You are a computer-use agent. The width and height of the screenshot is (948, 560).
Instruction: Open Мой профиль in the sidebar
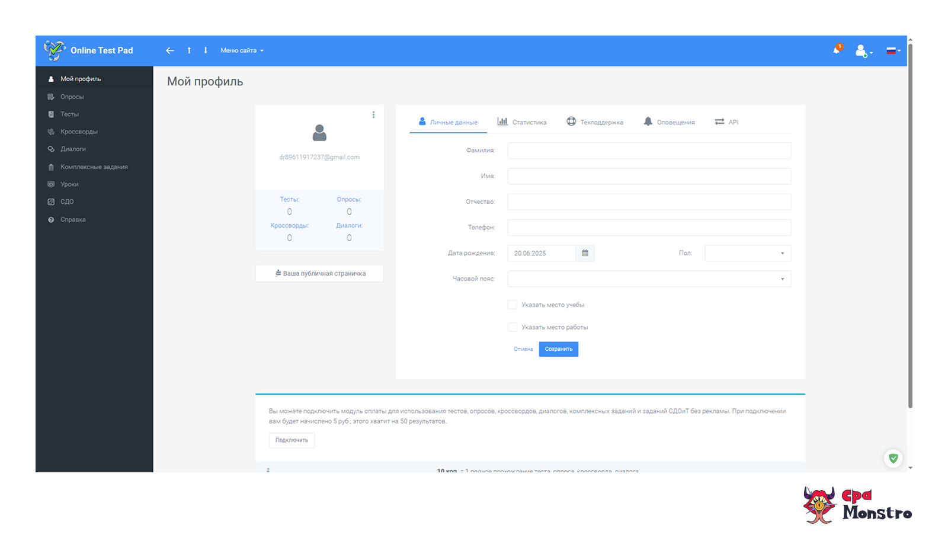94,79
